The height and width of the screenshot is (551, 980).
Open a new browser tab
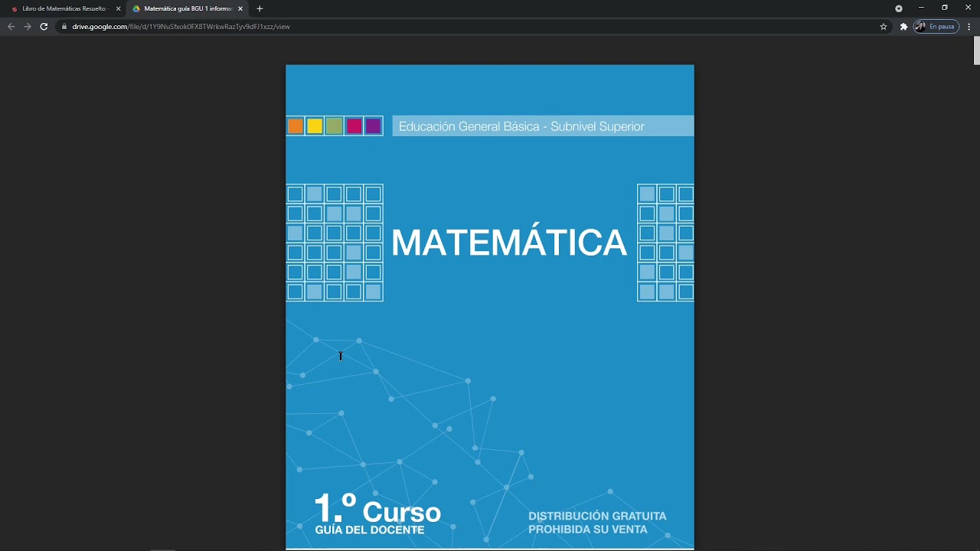[260, 8]
